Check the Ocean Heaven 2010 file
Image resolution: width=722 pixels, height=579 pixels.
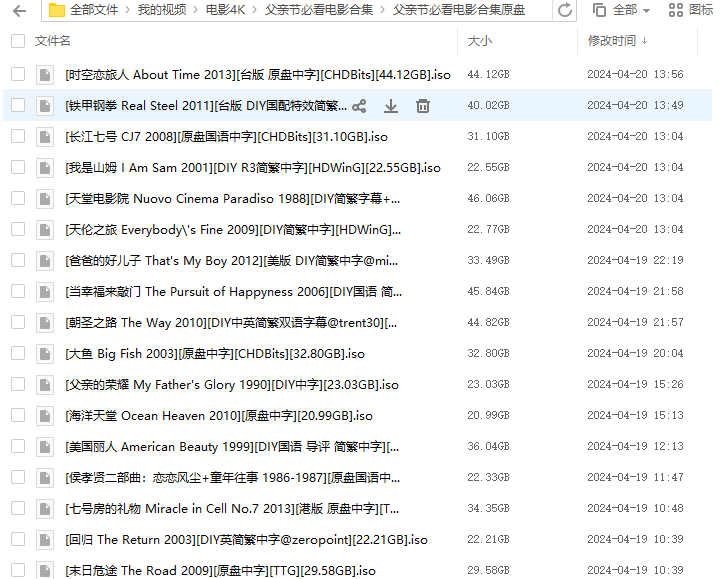[x=18, y=415]
